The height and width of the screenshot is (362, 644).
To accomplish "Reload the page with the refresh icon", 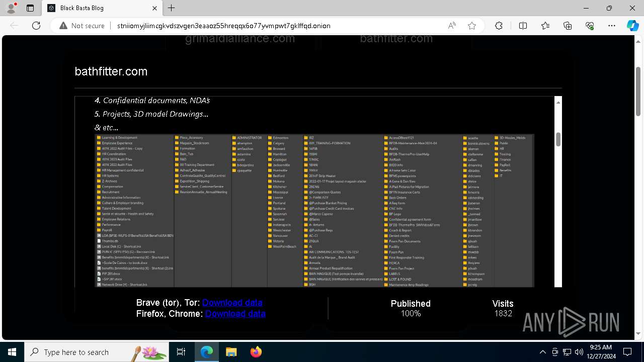I will pos(36,26).
